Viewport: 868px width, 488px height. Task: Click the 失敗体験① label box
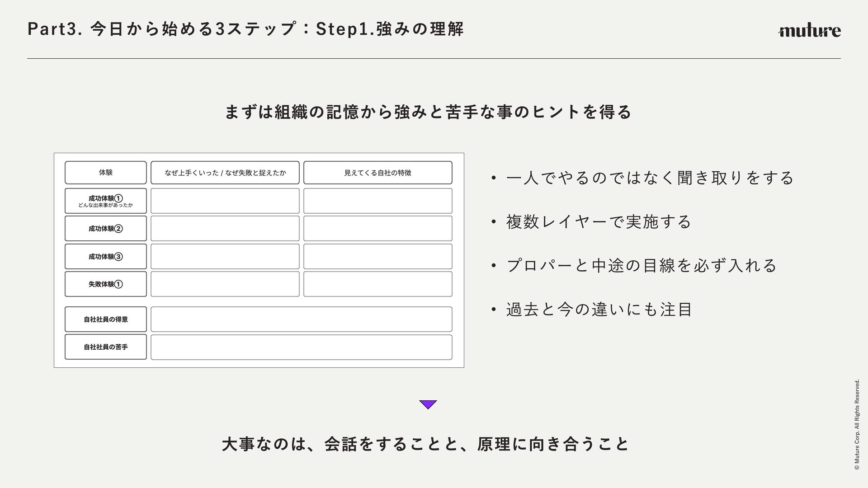point(106,284)
